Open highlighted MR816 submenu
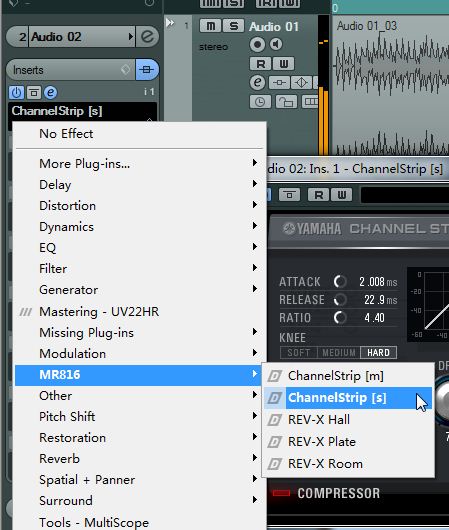Image resolution: width=449 pixels, height=530 pixels. [x=139, y=375]
